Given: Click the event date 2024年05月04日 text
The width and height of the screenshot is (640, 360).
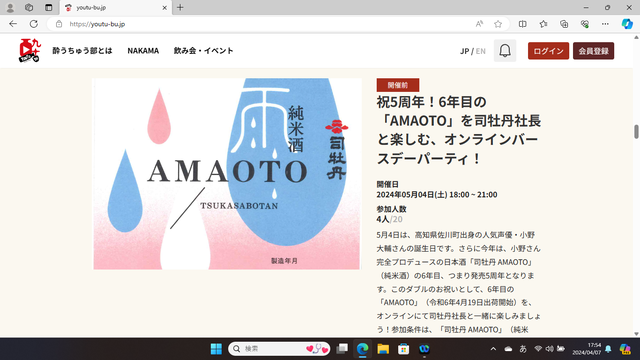Looking at the screenshot, I should (x=437, y=194).
